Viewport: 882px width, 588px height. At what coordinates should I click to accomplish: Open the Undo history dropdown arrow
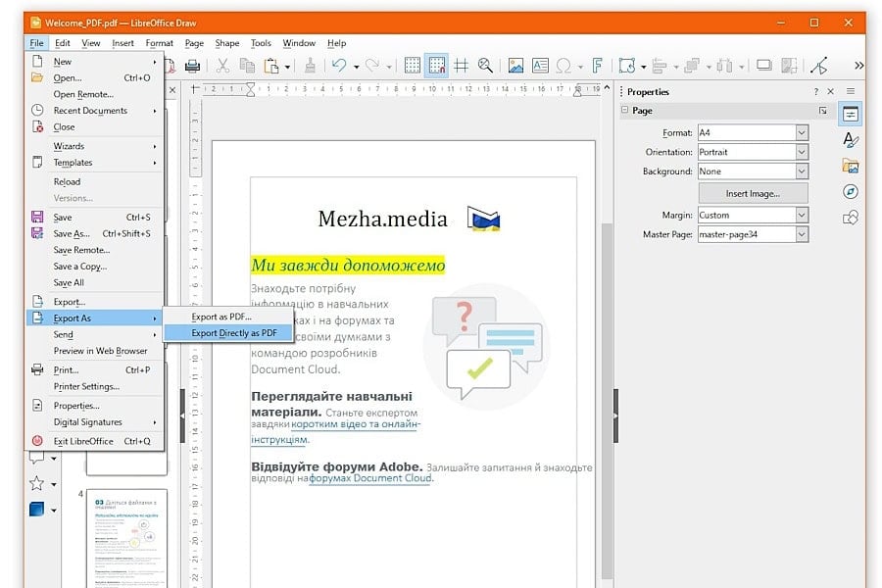(x=356, y=67)
